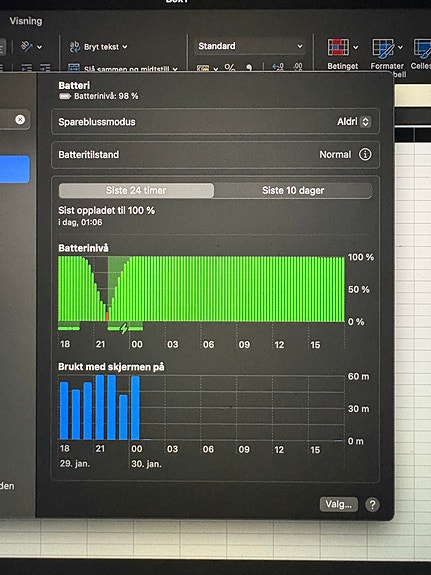431x575 pixels.
Task: Expand the Bryt tekst dropdown arrow
Action: pos(125,47)
